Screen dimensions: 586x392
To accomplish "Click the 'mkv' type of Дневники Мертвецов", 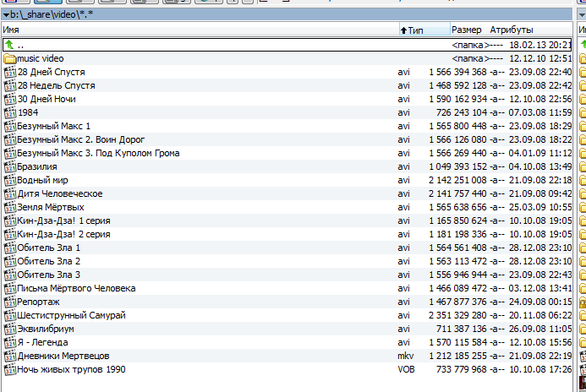I will pos(406,357).
